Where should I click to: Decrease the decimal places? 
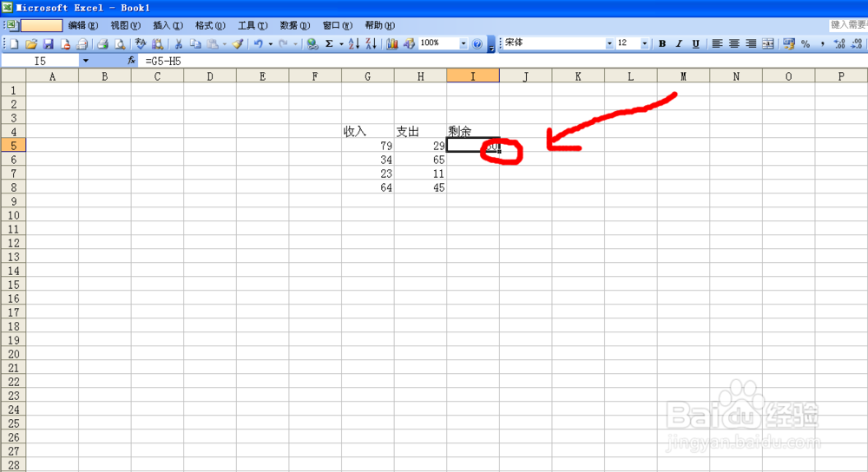[x=857, y=43]
